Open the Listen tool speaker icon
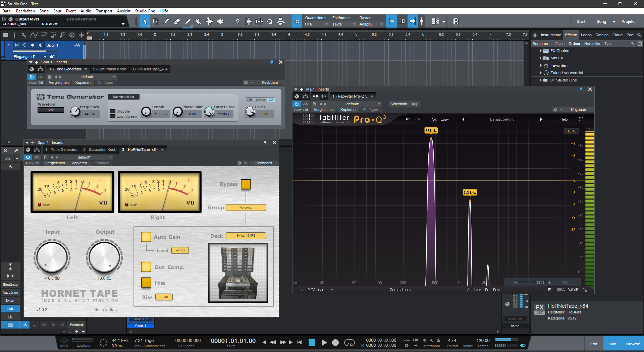Viewport: 644px width, 352px height. coord(220,21)
